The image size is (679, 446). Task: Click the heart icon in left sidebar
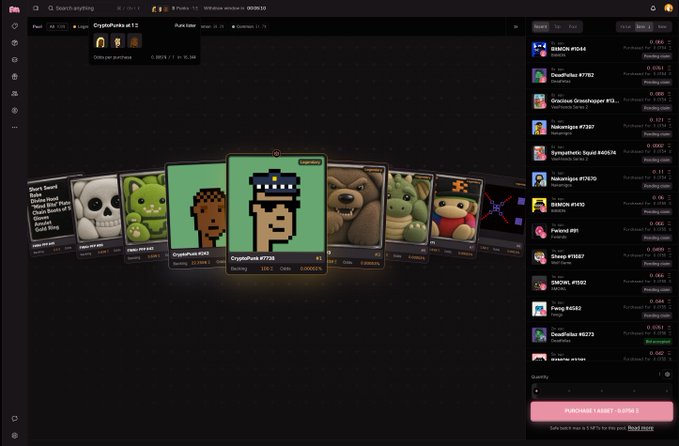pyautogui.click(x=15, y=26)
